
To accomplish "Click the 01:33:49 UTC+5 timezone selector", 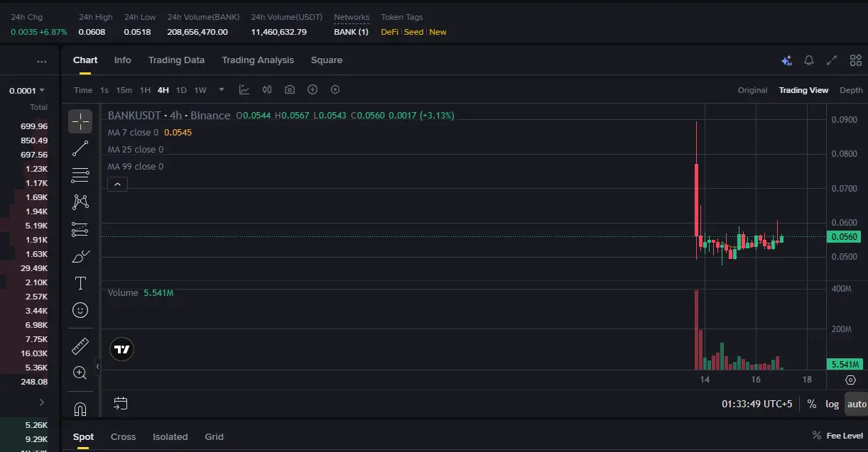I will tap(756, 404).
